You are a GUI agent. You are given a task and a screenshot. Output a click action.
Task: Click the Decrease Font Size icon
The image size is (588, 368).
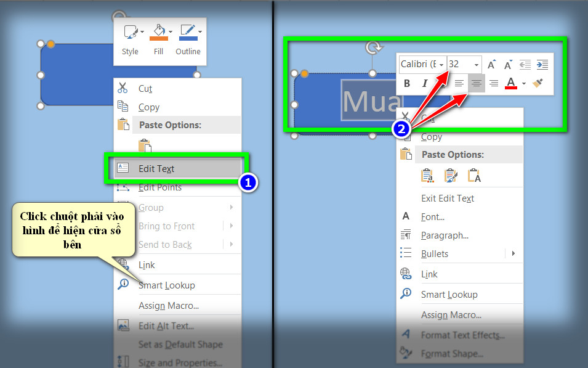(x=508, y=65)
